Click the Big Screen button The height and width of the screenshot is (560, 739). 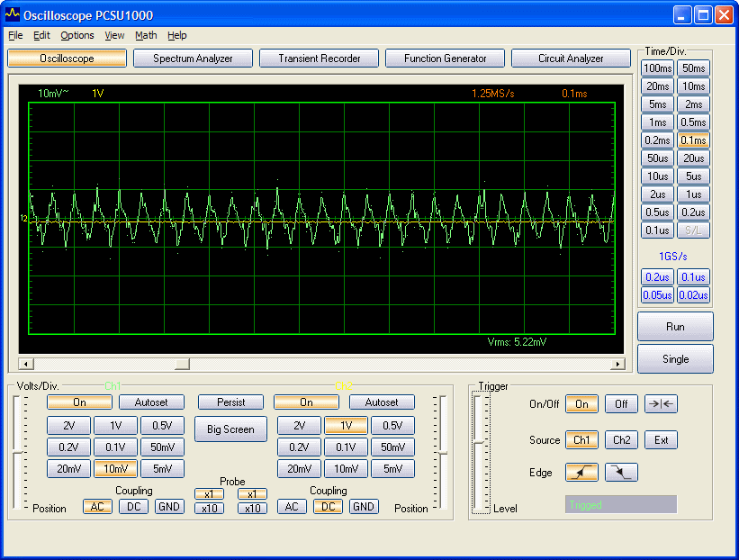(x=230, y=429)
